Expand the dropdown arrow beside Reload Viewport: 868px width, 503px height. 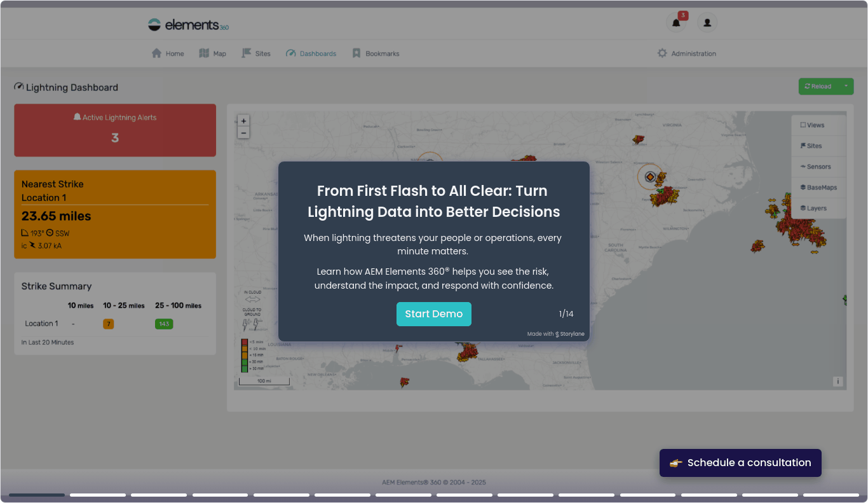tap(846, 86)
